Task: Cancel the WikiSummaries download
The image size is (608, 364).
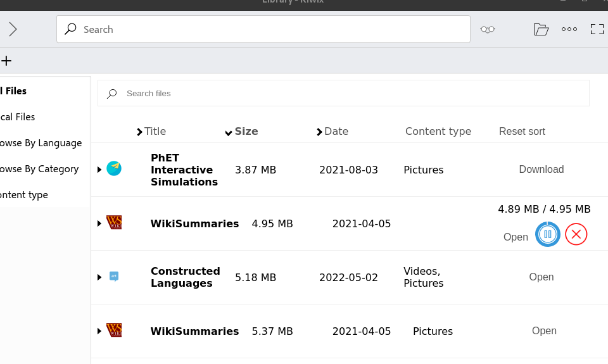Action: point(576,234)
